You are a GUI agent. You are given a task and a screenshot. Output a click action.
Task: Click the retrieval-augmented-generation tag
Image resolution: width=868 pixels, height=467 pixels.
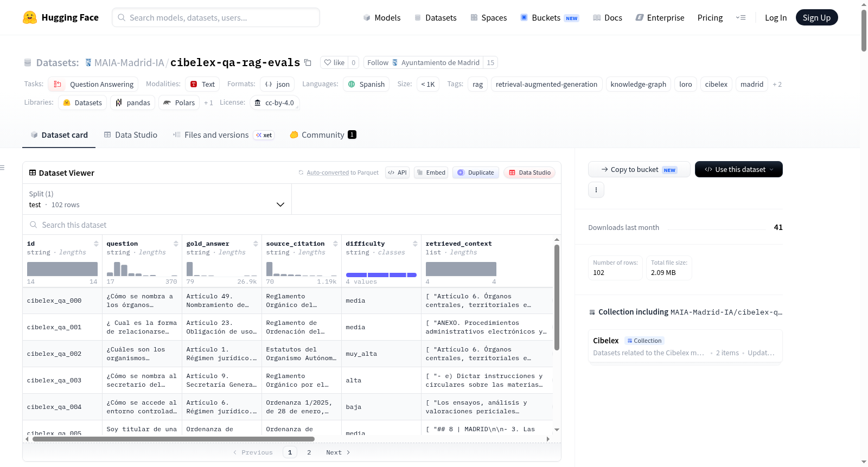(546, 84)
